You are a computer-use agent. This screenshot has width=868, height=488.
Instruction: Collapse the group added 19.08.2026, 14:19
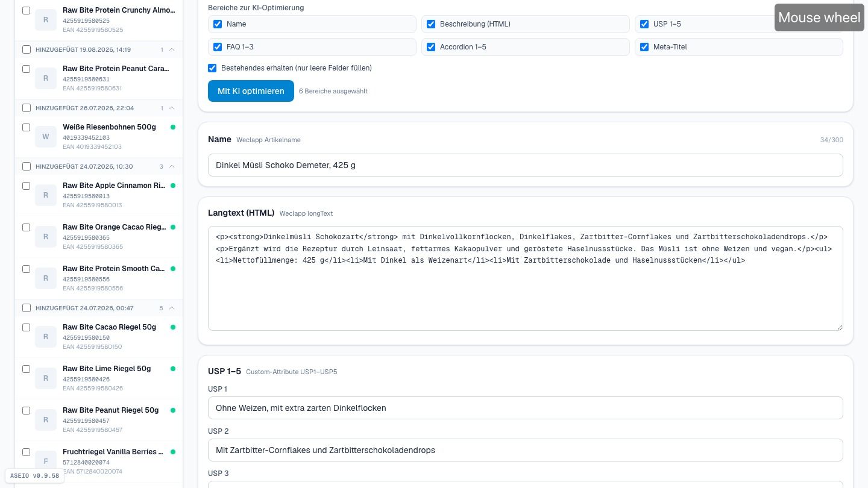(172, 49)
